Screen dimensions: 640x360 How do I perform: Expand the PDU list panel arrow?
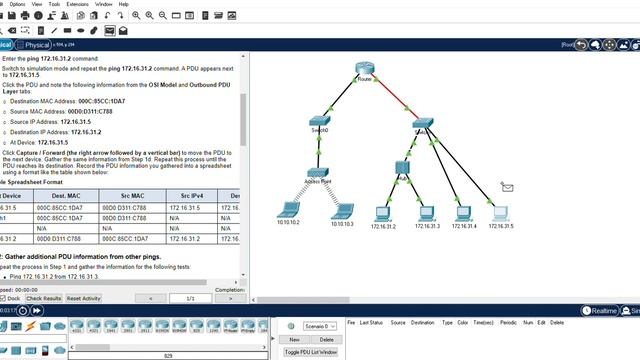[273, 338]
